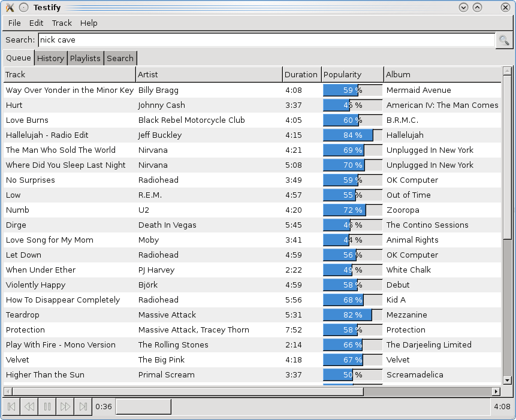The width and height of the screenshot is (516, 420).
Task: Open the Search tab
Action: point(120,58)
